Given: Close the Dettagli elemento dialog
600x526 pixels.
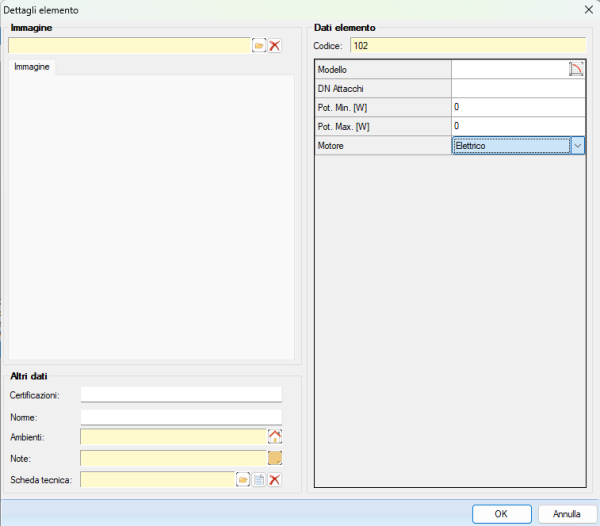Looking at the screenshot, I should (x=587, y=9).
